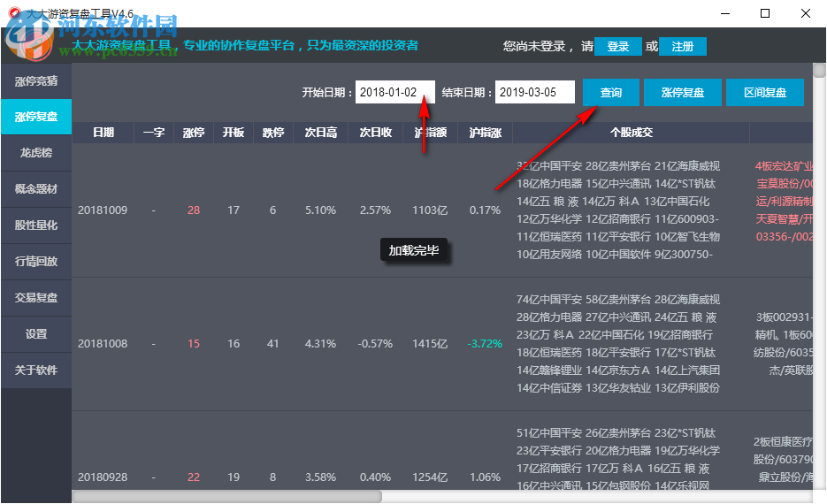This screenshot has height=504, width=827.
Task: Click the 1254亿 turnover value
Action: [430, 477]
